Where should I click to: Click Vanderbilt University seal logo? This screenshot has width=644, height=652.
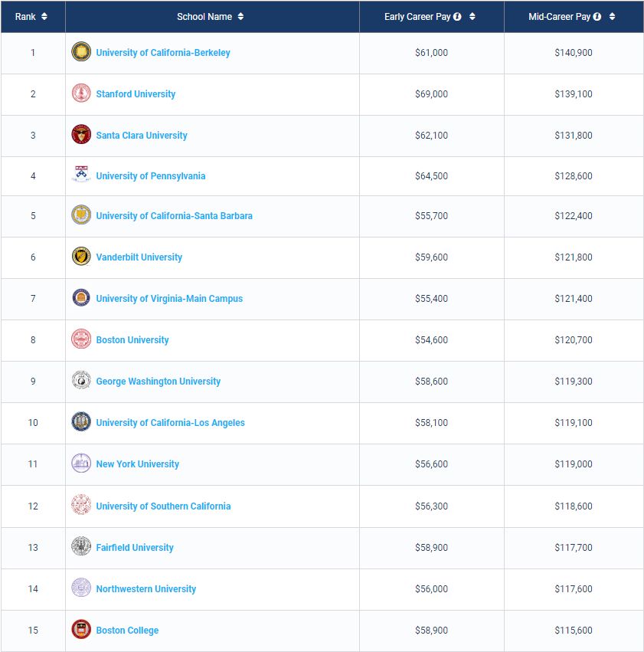[x=81, y=256]
